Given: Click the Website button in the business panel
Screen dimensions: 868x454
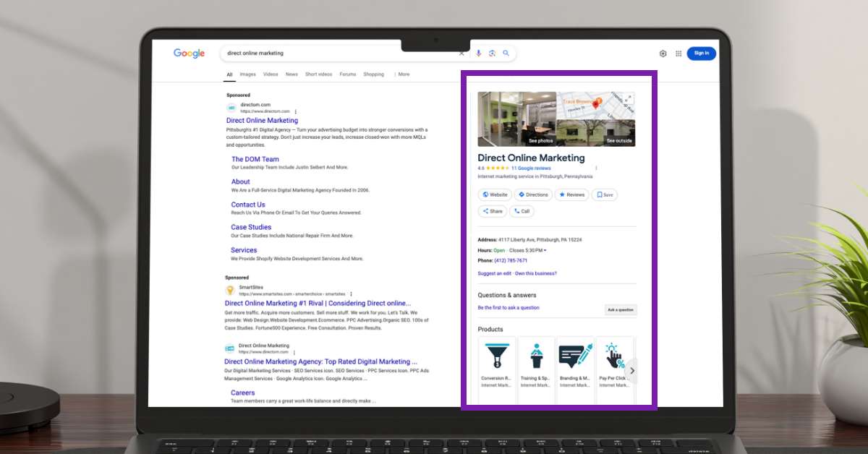Looking at the screenshot, I should [495, 194].
